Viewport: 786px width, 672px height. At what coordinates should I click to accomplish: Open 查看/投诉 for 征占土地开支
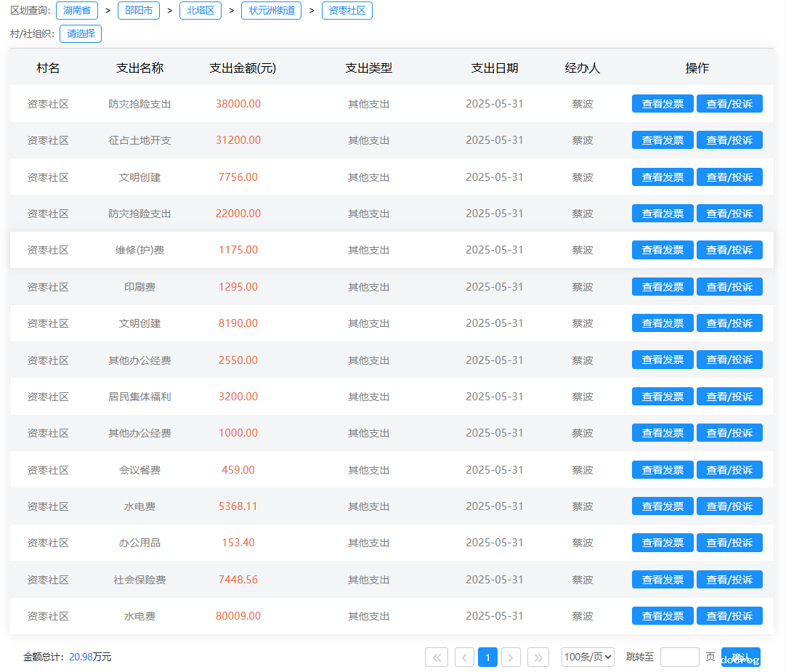click(x=729, y=140)
